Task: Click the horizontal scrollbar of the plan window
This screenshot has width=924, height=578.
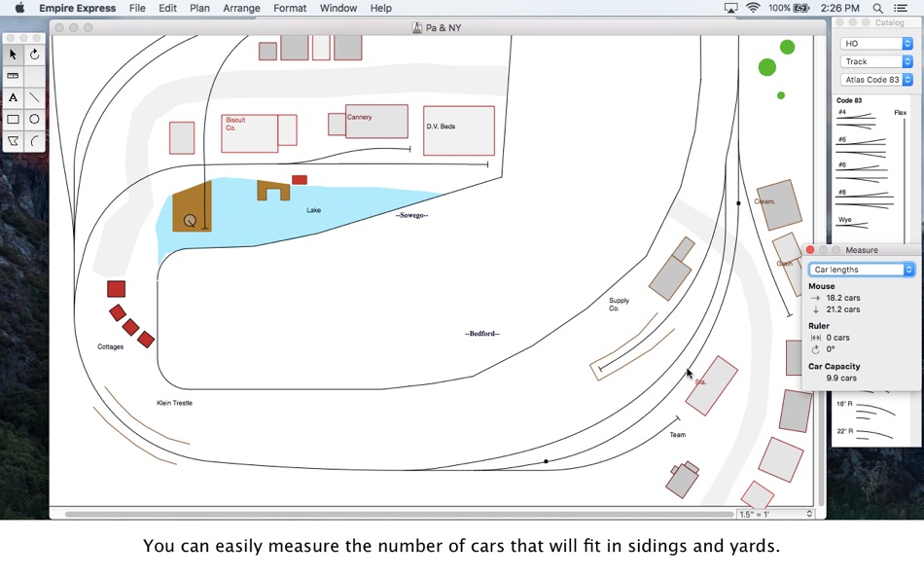Action: (x=399, y=515)
